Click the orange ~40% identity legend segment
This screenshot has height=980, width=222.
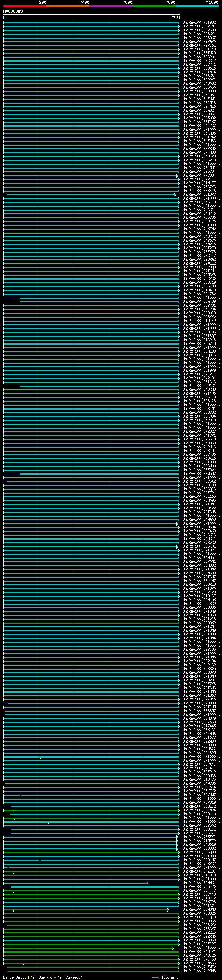pyautogui.click(x=68, y=6)
